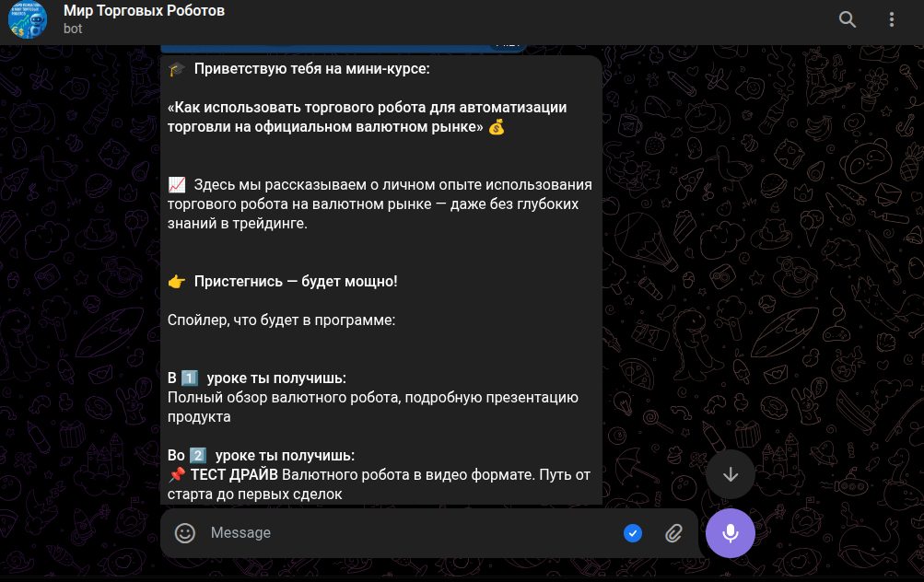The width and height of the screenshot is (924, 582).
Task: Open search in this chat
Action: (x=848, y=19)
